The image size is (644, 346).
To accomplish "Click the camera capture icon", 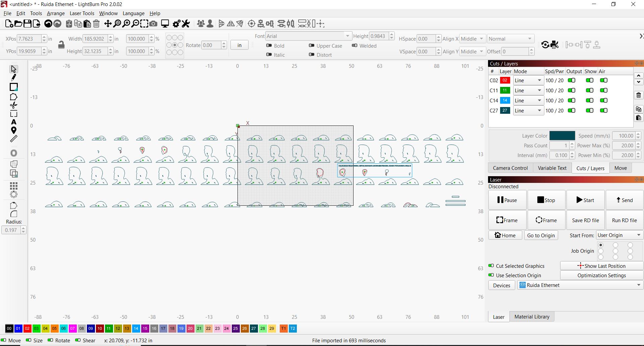I will click(x=153, y=23).
